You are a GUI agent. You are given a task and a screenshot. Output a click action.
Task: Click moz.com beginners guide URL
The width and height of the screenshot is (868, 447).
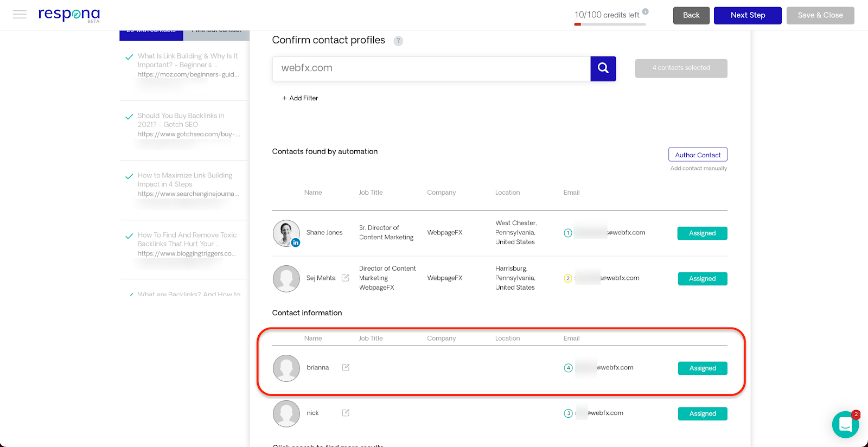188,75
